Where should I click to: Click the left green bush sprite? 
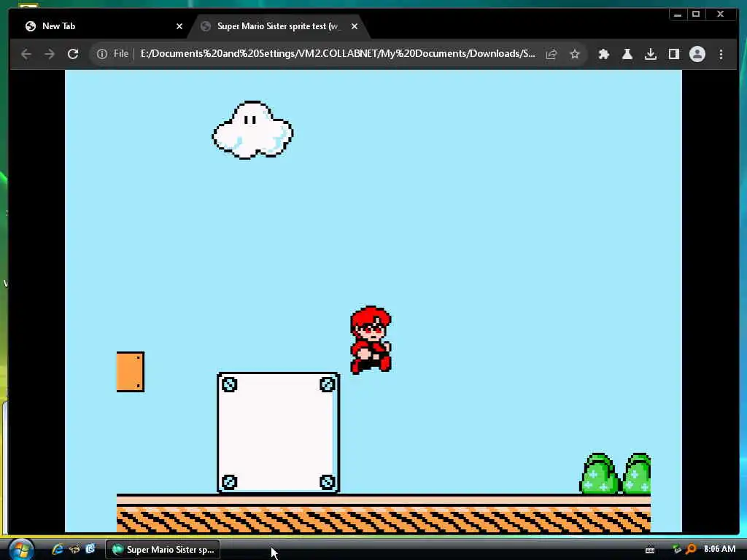(599, 473)
